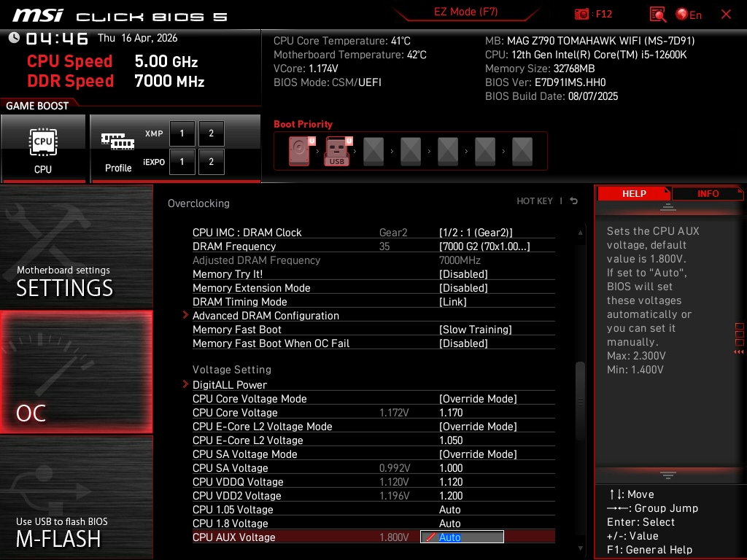Change Memory Try It! setting

pos(463,274)
